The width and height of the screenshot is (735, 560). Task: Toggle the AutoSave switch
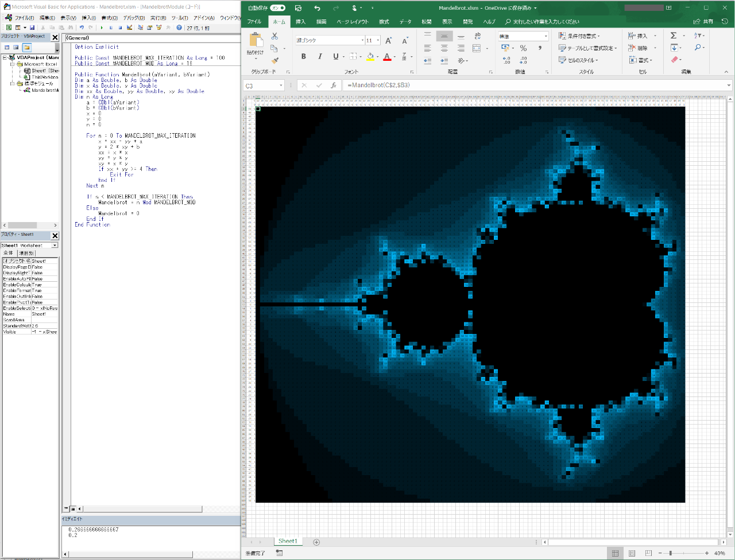point(278,8)
